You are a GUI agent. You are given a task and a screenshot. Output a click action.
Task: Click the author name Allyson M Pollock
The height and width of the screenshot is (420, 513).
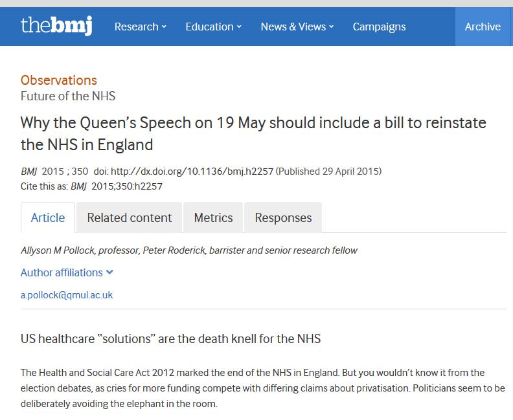coord(58,250)
